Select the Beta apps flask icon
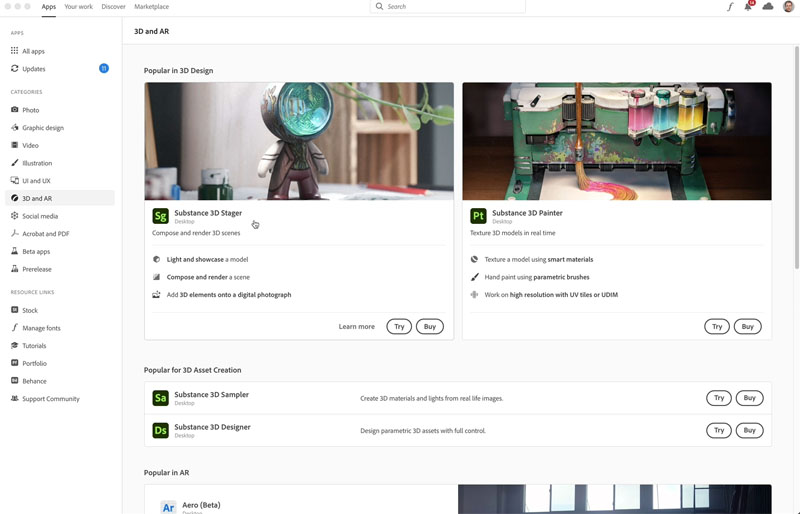The width and height of the screenshot is (800, 514). click(14, 251)
